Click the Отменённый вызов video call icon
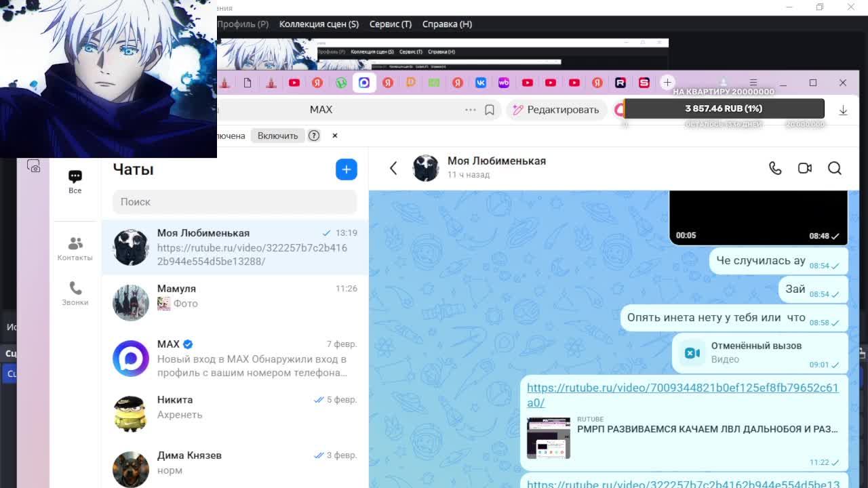Screen dimensions: 868x488 click(692, 352)
